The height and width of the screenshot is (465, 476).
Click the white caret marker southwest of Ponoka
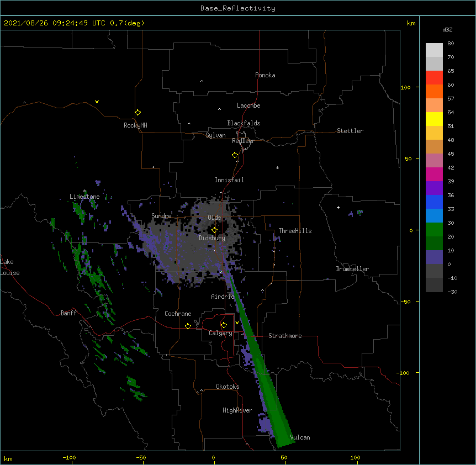[202, 81]
